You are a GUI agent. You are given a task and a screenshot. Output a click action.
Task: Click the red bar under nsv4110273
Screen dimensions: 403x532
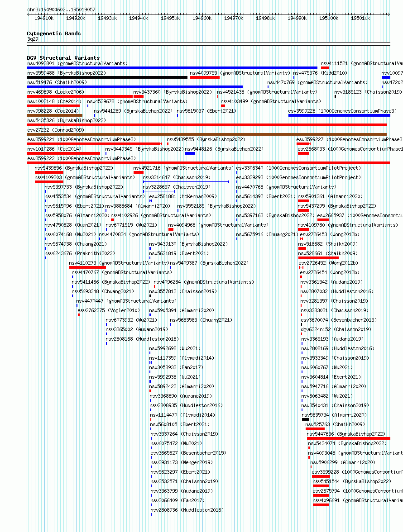pos(87,267)
